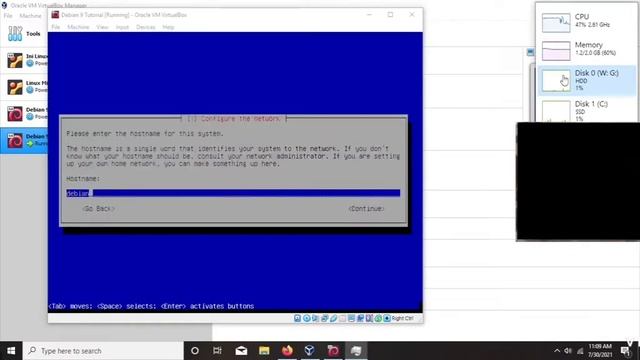640x360 pixels.
Task: Click the virtualization features status icon
Action: (369, 318)
